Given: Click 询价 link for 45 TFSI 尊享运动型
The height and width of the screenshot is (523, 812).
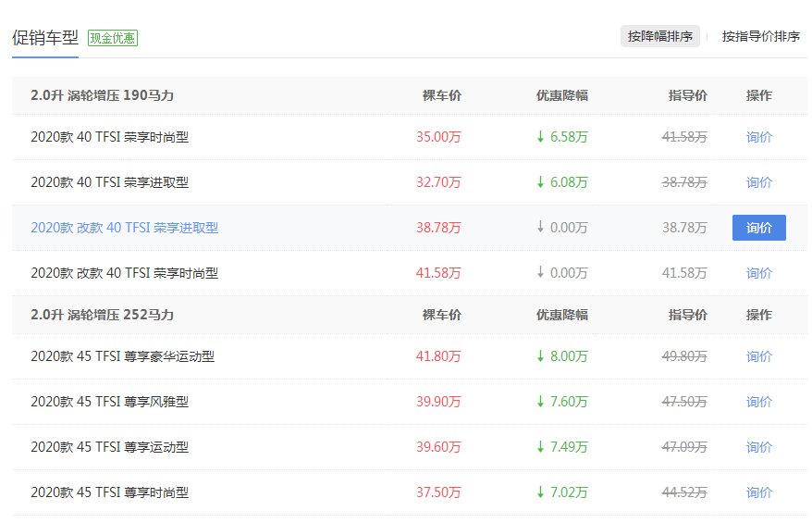Looking at the screenshot, I should [758, 447].
